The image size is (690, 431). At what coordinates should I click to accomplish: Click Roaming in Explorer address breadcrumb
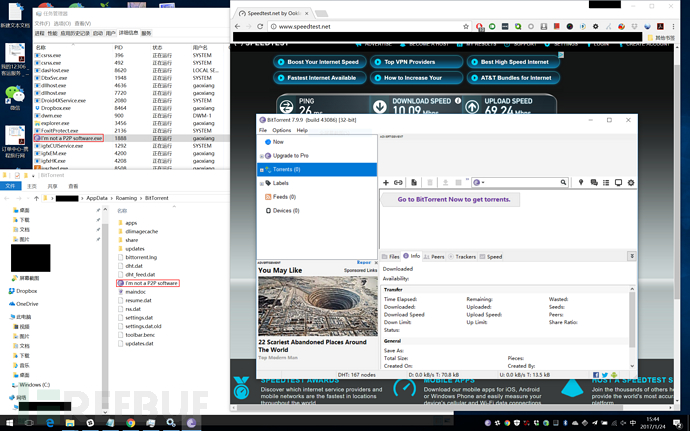click(126, 198)
